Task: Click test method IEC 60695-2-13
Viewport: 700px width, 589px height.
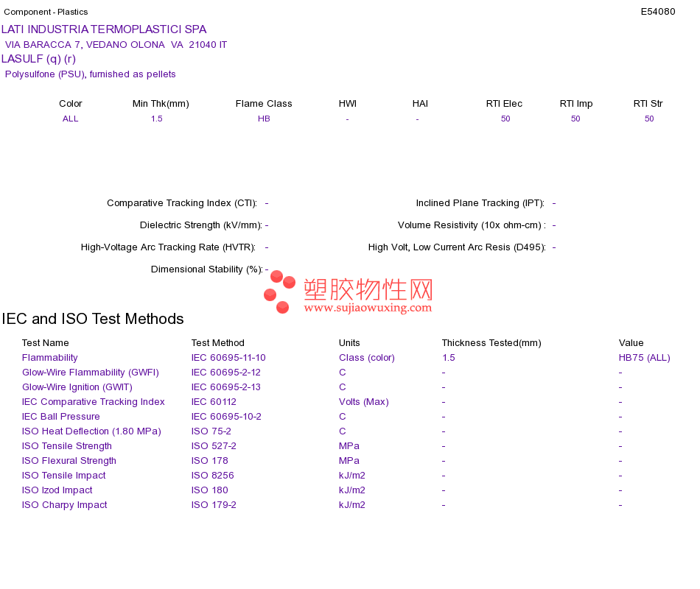Action: pyautogui.click(x=226, y=387)
